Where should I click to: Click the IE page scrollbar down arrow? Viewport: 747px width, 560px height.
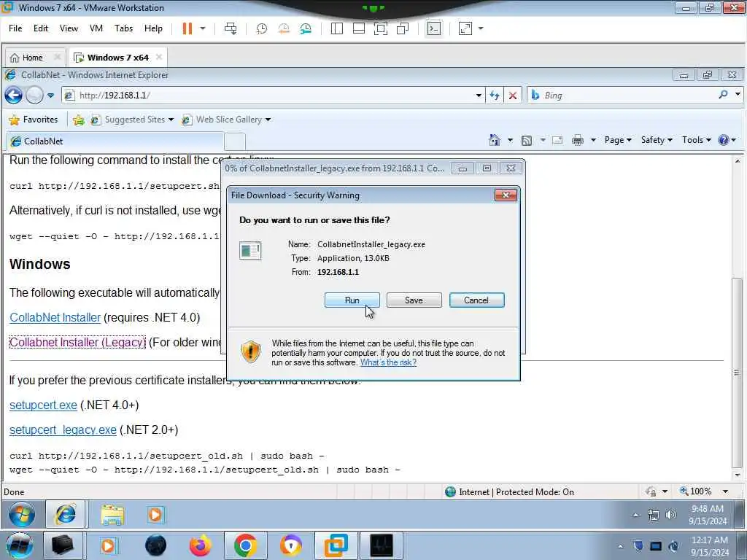pos(738,475)
